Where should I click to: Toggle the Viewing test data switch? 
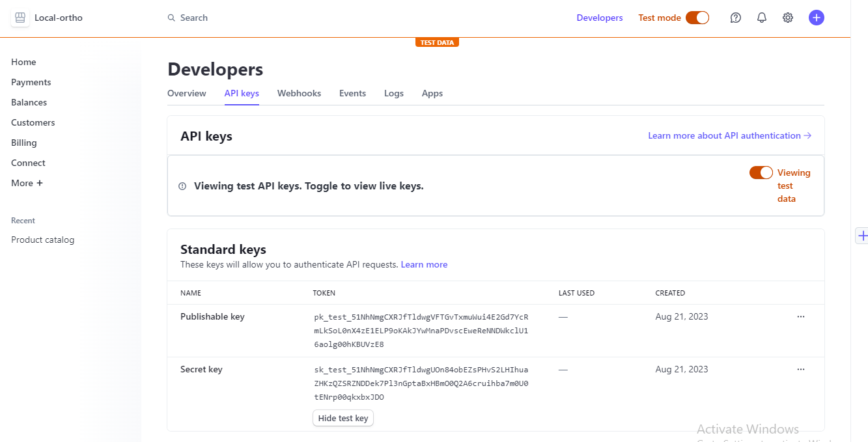(761, 173)
